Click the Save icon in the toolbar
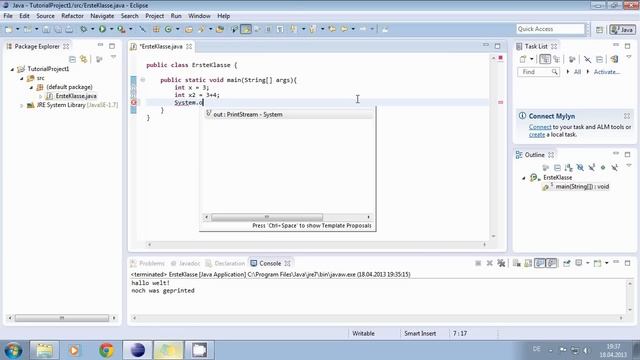The width and height of the screenshot is (640, 360). click(x=47, y=29)
